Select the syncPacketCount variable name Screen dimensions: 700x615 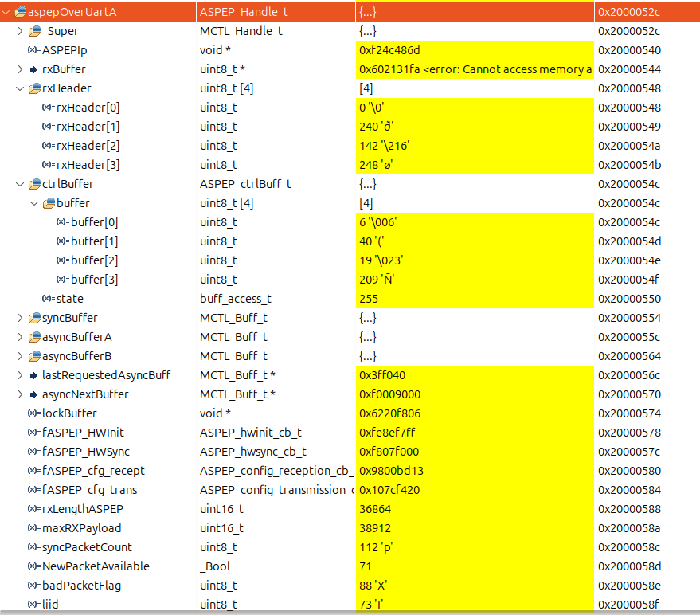coord(87,547)
